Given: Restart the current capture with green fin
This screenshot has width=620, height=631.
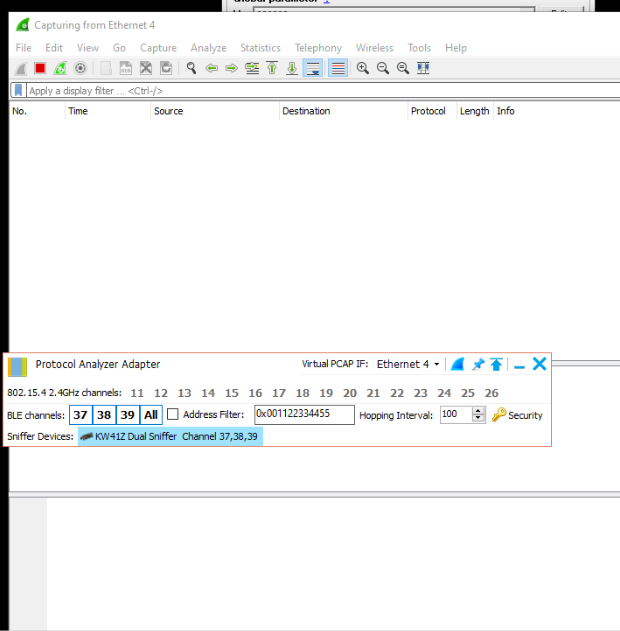Looking at the screenshot, I should click(x=60, y=68).
